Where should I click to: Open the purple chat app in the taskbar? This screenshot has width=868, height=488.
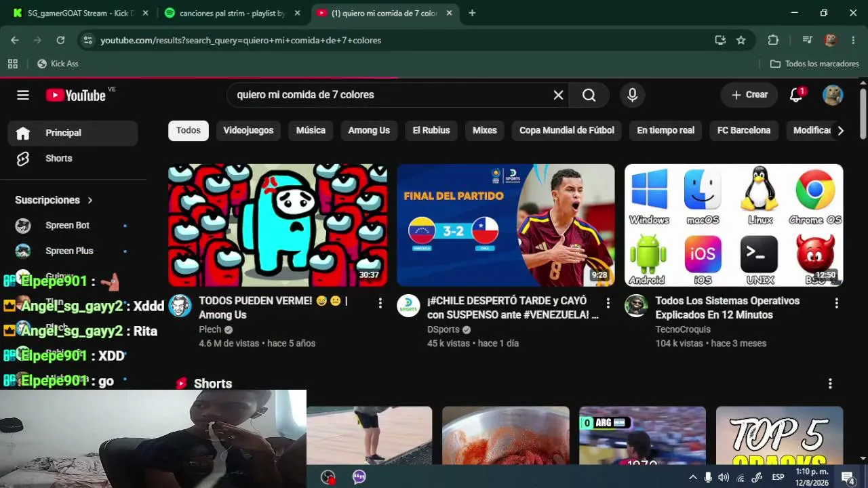359,477
